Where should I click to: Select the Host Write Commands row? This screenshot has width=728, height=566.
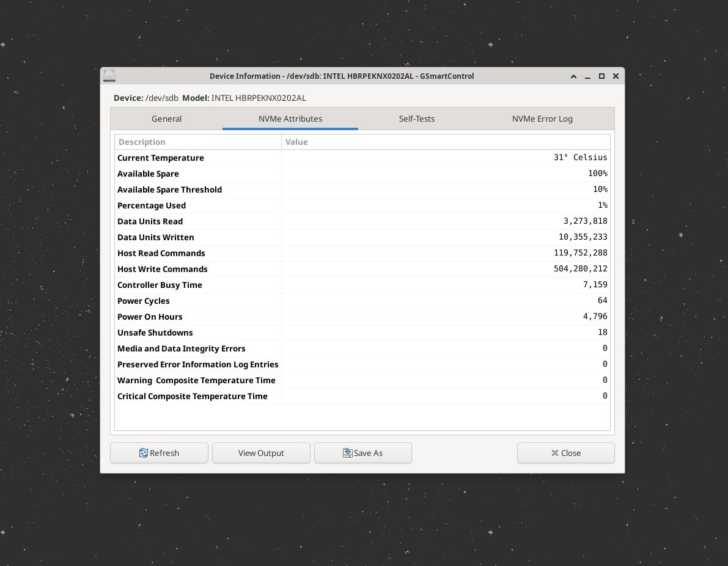(x=362, y=269)
